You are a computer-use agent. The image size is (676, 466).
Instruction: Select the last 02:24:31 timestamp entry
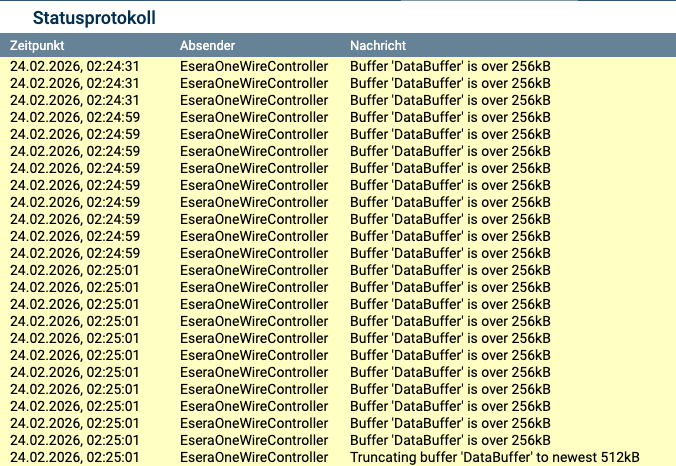(75, 100)
